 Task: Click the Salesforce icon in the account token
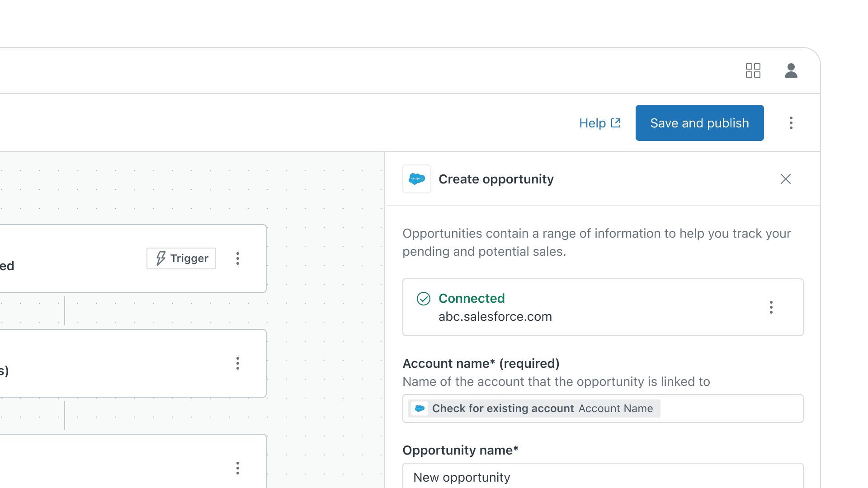(x=420, y=408)
